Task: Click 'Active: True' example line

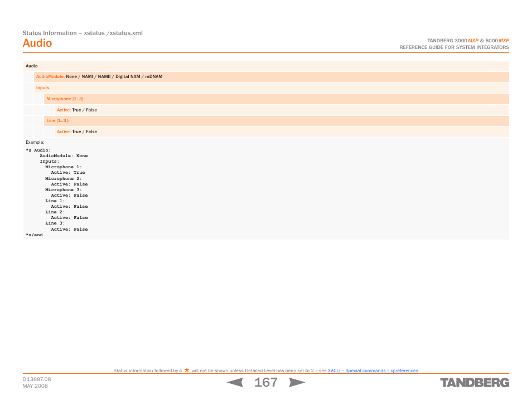Action: pyautogui.click(x=68, y=173)
